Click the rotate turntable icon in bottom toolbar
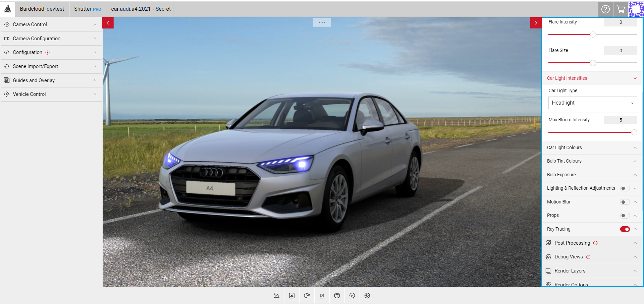 tap(352, 296)
